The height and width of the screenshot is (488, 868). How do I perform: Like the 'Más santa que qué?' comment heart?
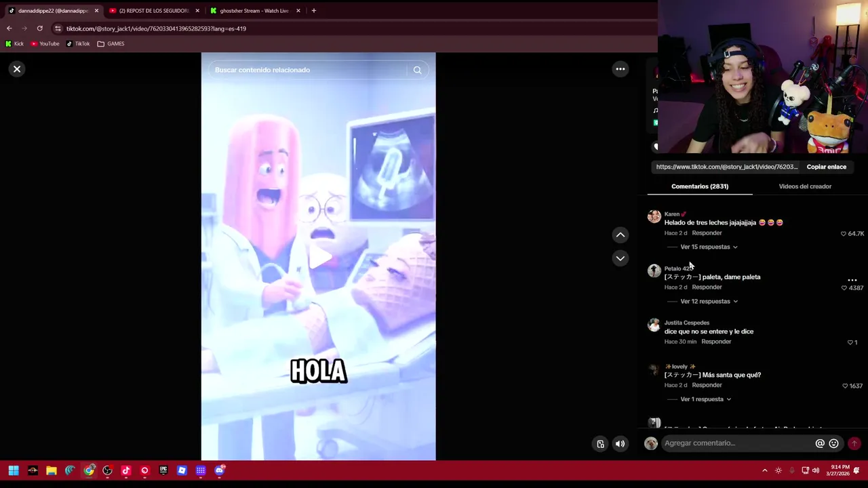(x=845, y=386)
